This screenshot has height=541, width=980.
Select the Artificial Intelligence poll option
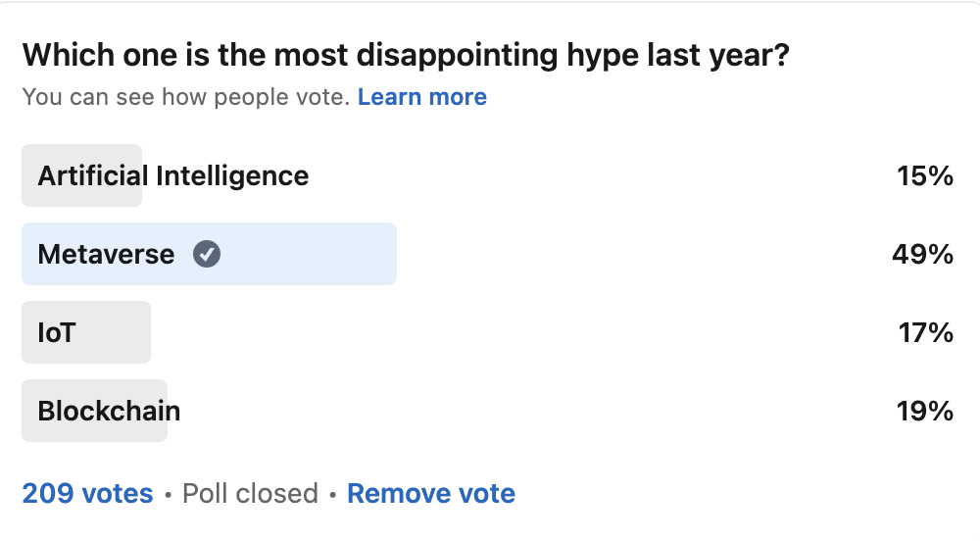[x=172, y=176]
